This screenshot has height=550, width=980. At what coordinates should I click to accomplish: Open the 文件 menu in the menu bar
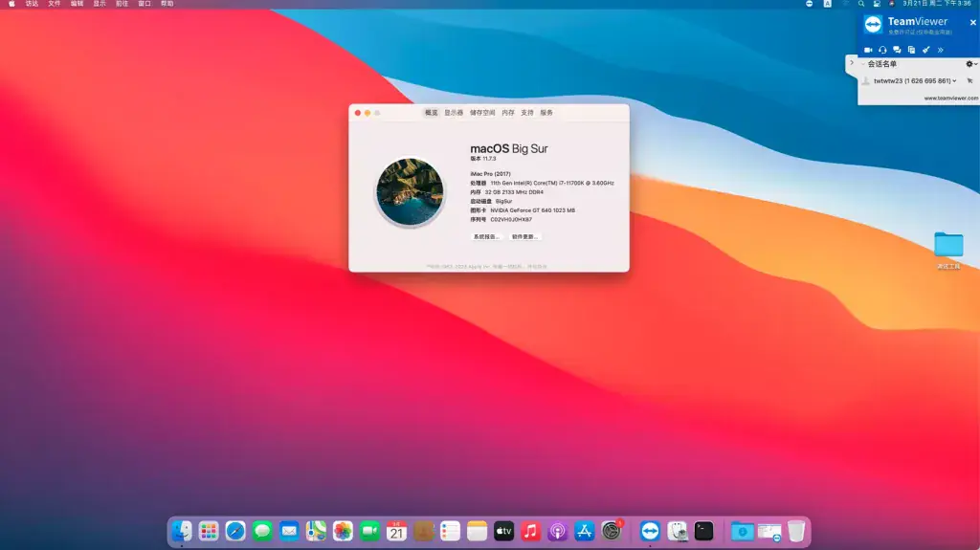pos(55,4)
